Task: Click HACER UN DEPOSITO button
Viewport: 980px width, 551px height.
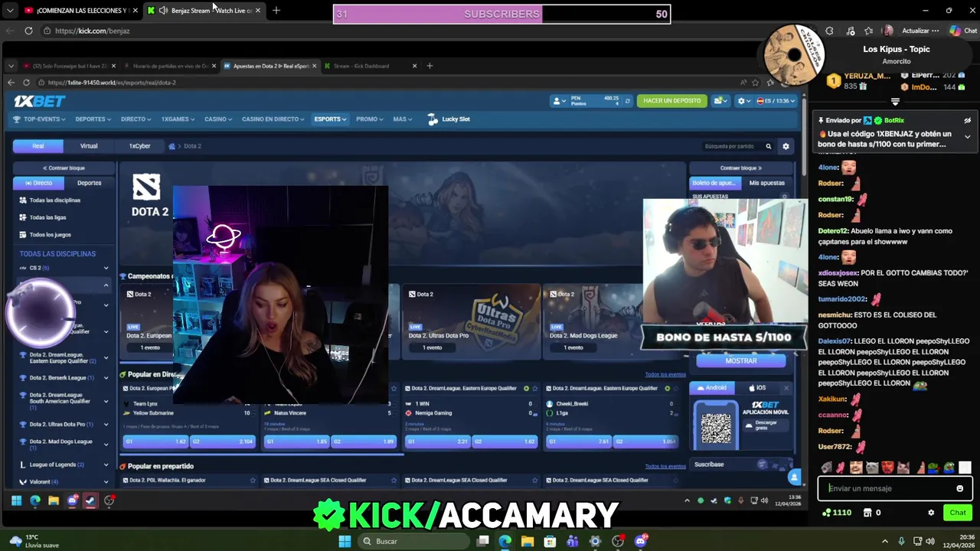Action: click(671, 101)
